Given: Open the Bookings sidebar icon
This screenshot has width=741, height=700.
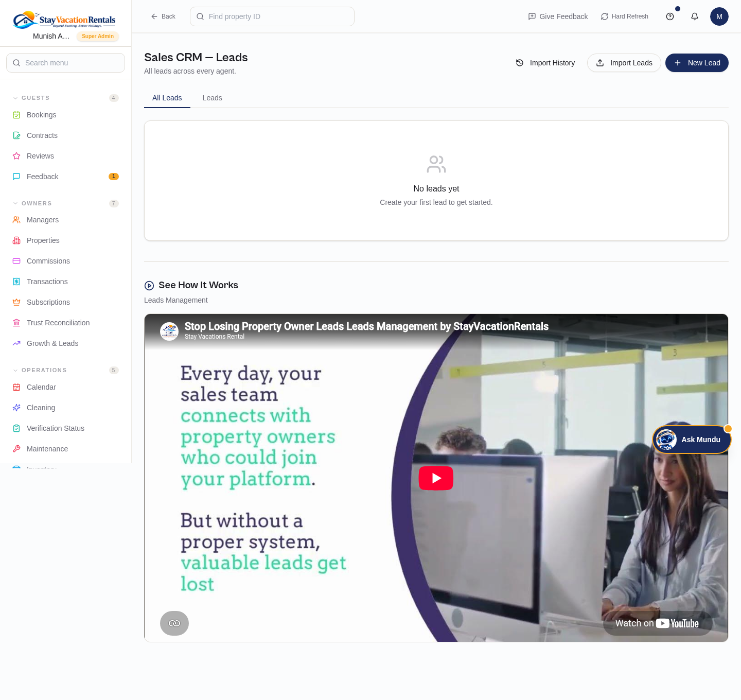Looking at the screenshot, I should 16,115.
